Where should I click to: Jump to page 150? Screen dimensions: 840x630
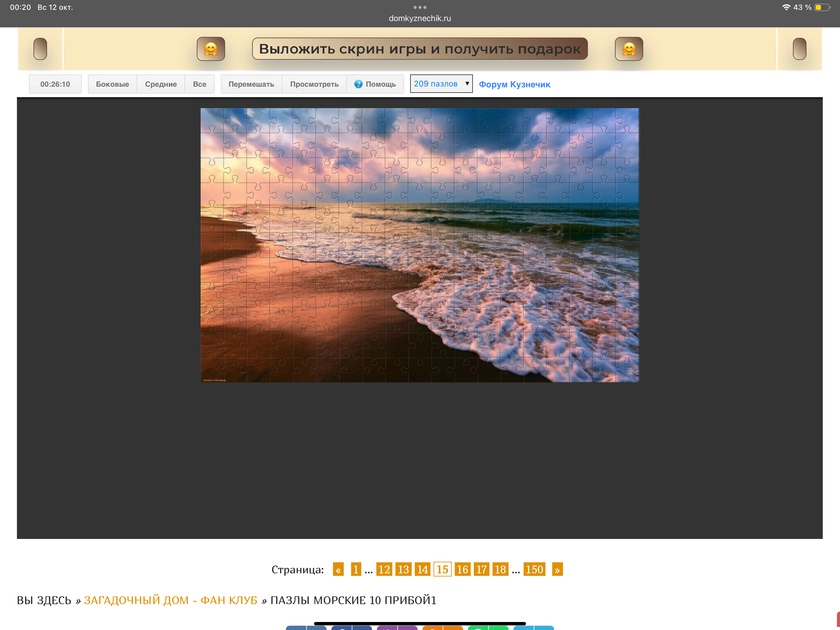click(534, 569)
